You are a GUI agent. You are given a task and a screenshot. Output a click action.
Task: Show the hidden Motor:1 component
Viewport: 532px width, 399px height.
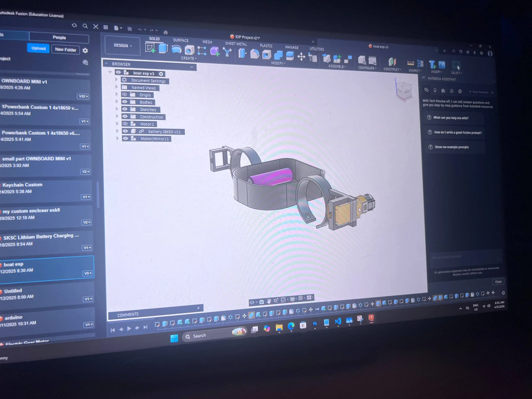pos(125,124)
